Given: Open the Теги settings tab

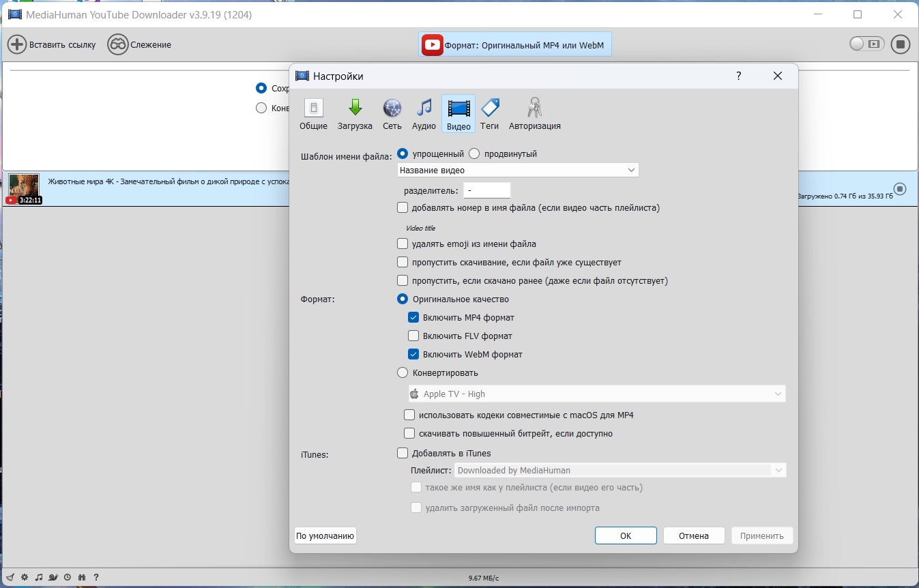Looking at the screenshot, I should [x=490, y=114].
